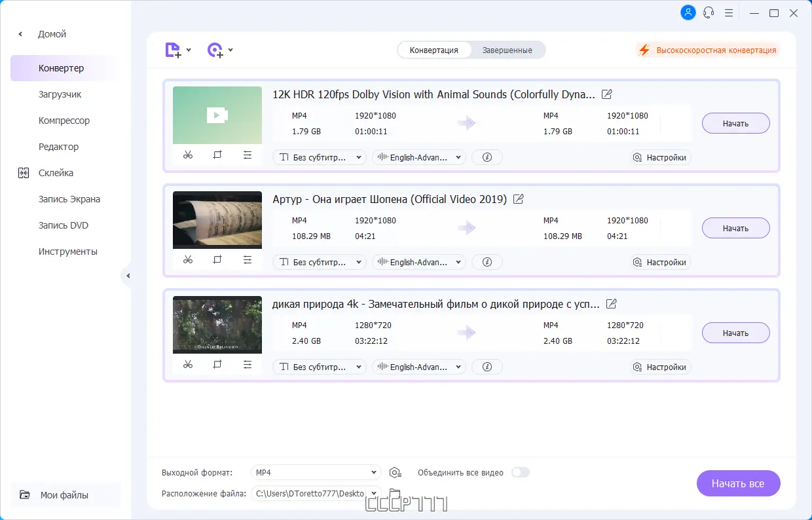This screenshot has height=520, width=812.
Task: Open subtitle dropdown for 12K HDR video
Action: point(320,157)
